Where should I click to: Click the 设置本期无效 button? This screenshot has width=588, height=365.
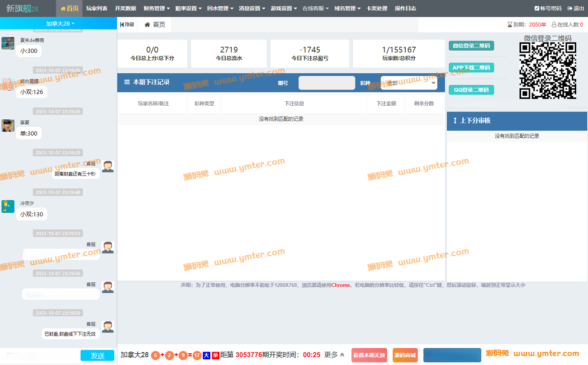pos(369,356)
